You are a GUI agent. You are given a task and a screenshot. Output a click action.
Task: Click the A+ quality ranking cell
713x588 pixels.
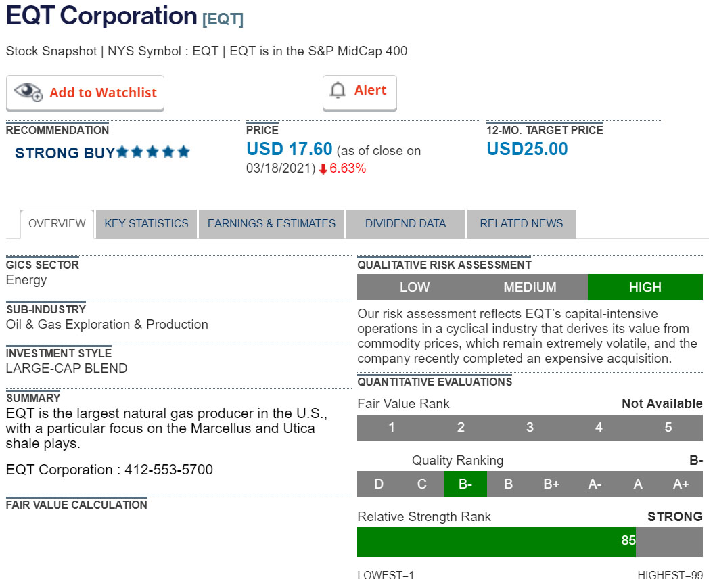[681, 484]
